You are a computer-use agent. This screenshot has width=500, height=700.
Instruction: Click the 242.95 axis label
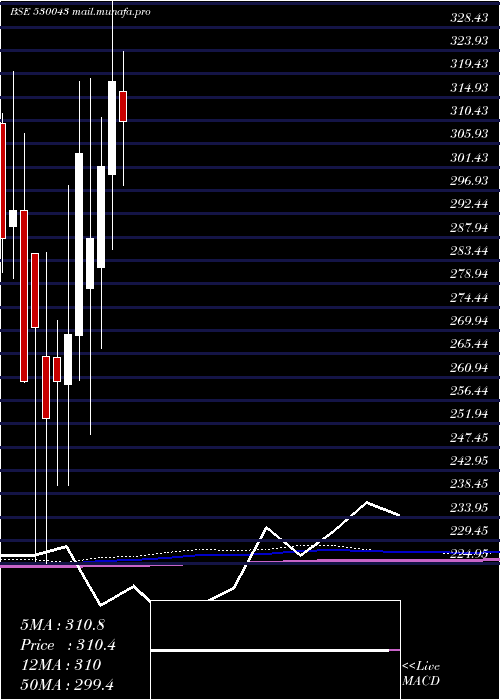(469, 460)
